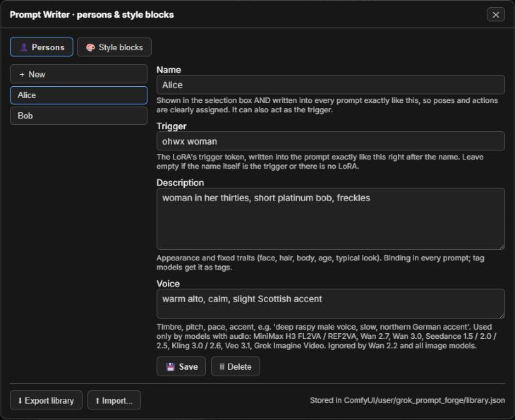Click the Description field label
Image resolution: width=515 pixels, height=420 pixels.
coord(181,183)
